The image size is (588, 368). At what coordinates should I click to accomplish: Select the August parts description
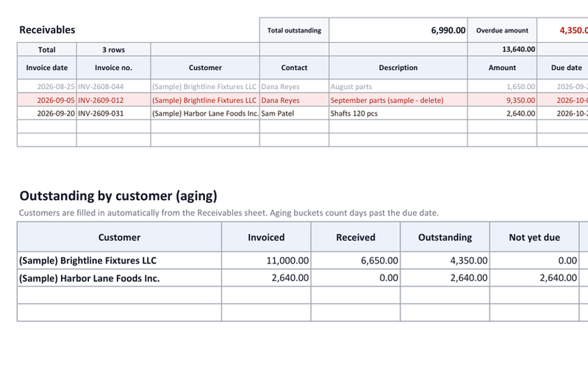(x=398, y=86)
